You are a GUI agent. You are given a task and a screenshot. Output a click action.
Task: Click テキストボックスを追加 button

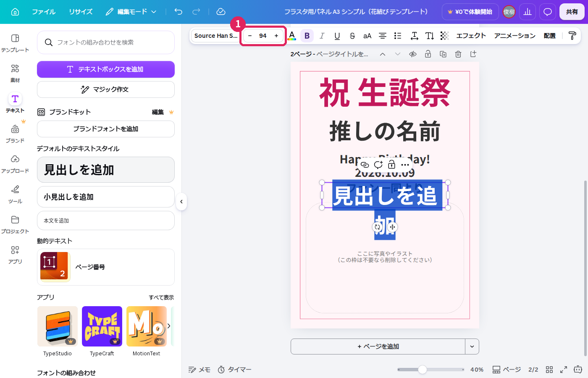106,69
